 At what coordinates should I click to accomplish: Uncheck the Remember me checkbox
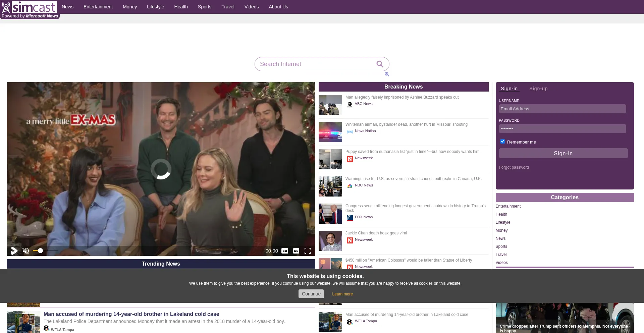tap(502, 142)
